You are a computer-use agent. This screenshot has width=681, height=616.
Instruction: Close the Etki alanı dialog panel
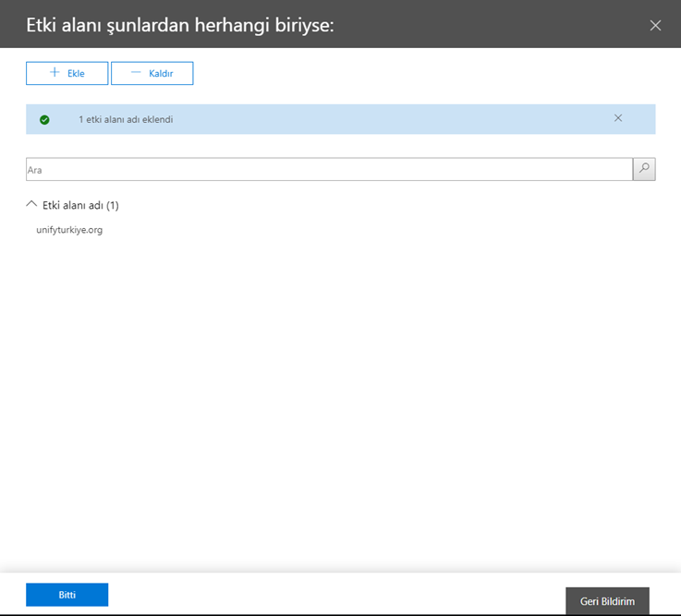coord(655,26)
